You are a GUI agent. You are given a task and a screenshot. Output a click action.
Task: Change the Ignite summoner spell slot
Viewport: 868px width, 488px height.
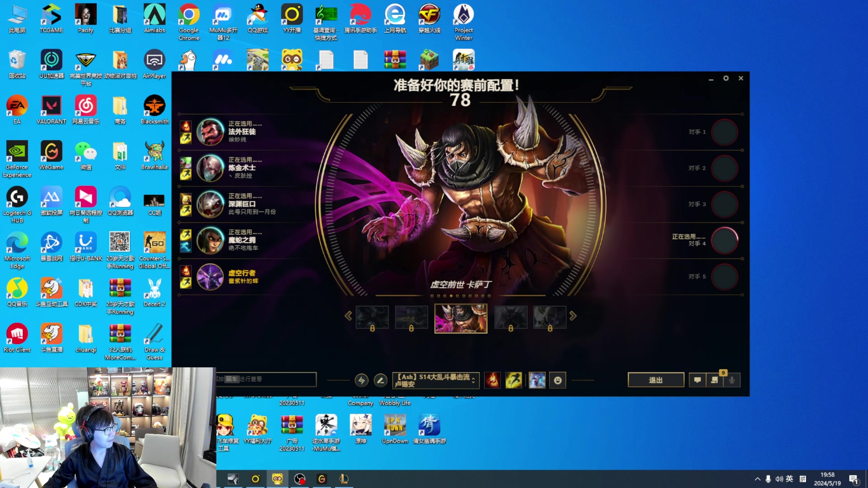(492, 380)
